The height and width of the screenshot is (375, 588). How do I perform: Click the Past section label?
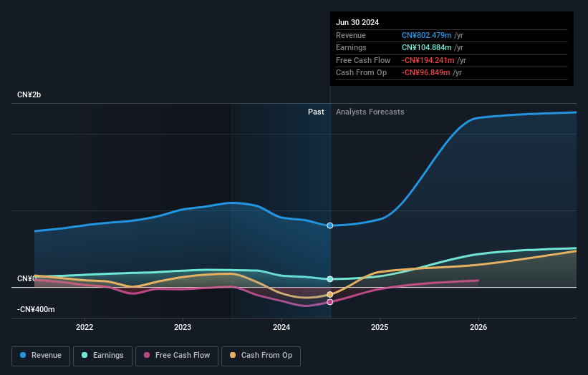[316, 112]
